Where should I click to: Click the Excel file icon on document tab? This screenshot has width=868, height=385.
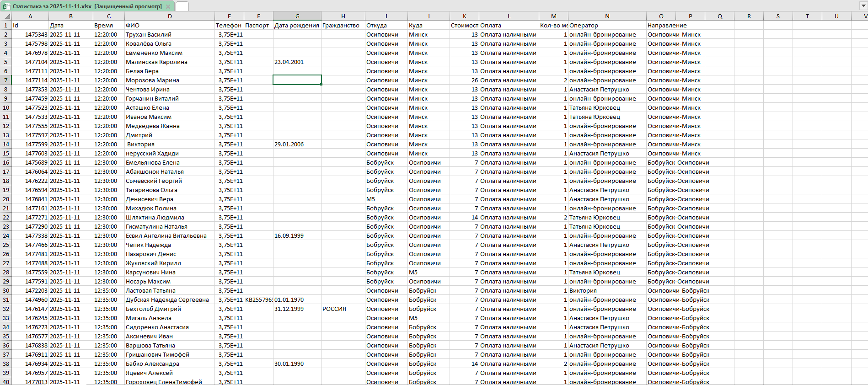(x=6, y=6)
